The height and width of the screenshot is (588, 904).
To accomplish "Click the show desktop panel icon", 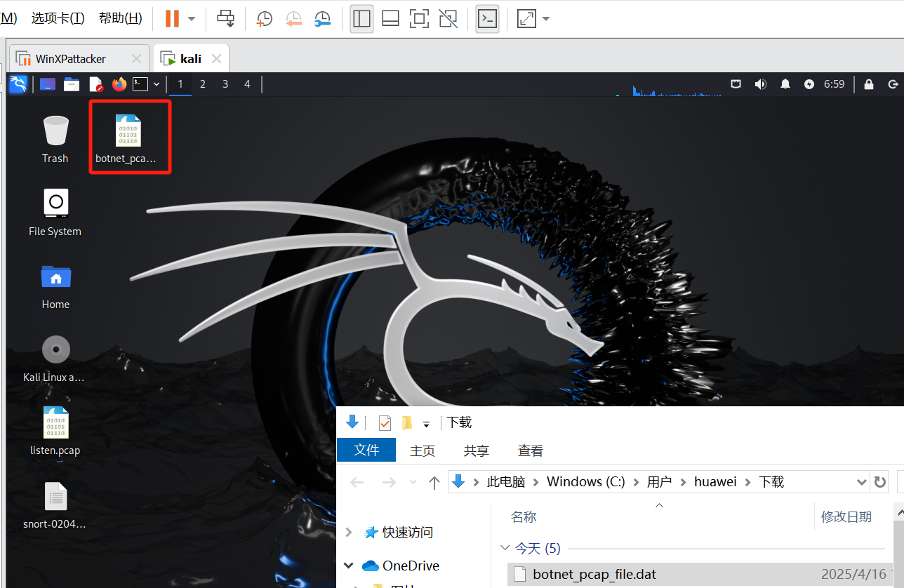I will point(48,84).
